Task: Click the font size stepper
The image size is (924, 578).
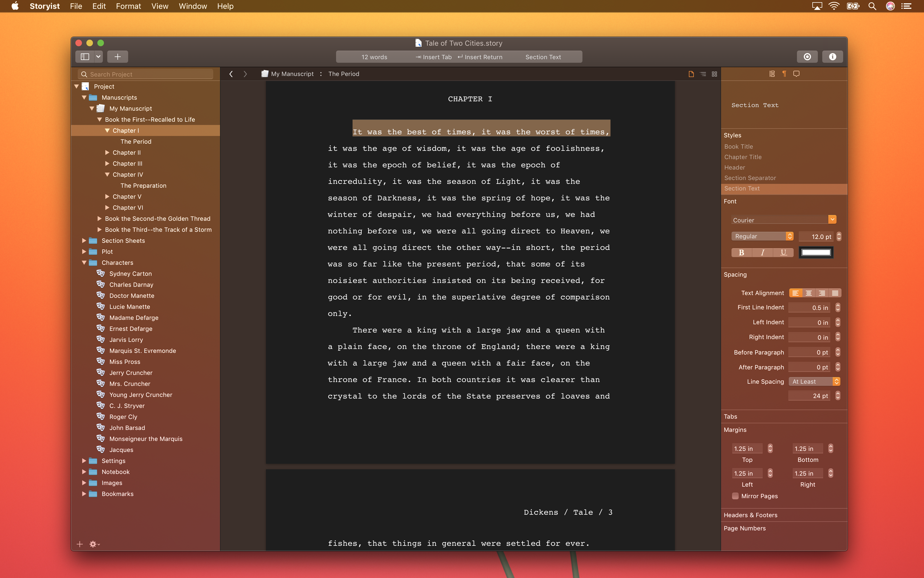Action: pos(839,236)
